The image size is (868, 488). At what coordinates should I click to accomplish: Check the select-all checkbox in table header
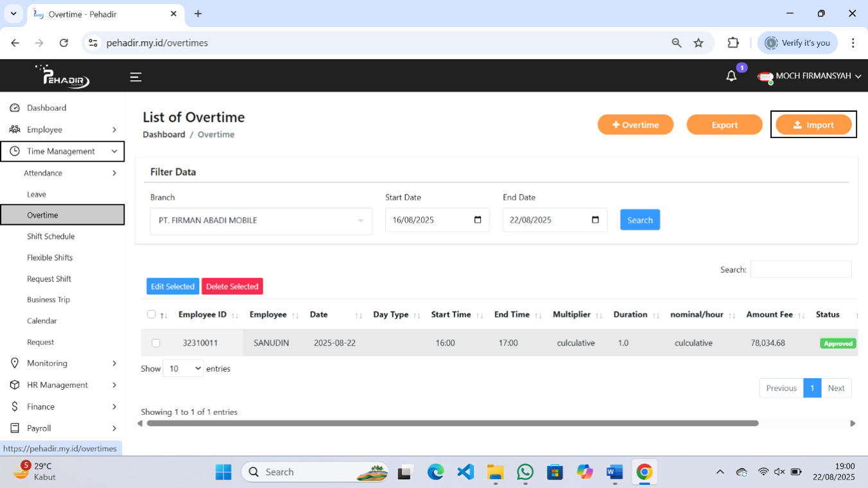[152, 315]
